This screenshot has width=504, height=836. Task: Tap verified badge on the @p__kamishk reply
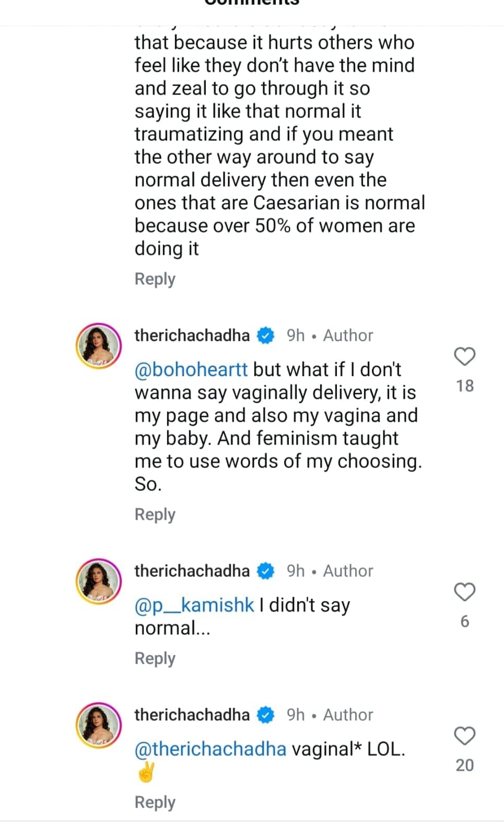(266, 571)
